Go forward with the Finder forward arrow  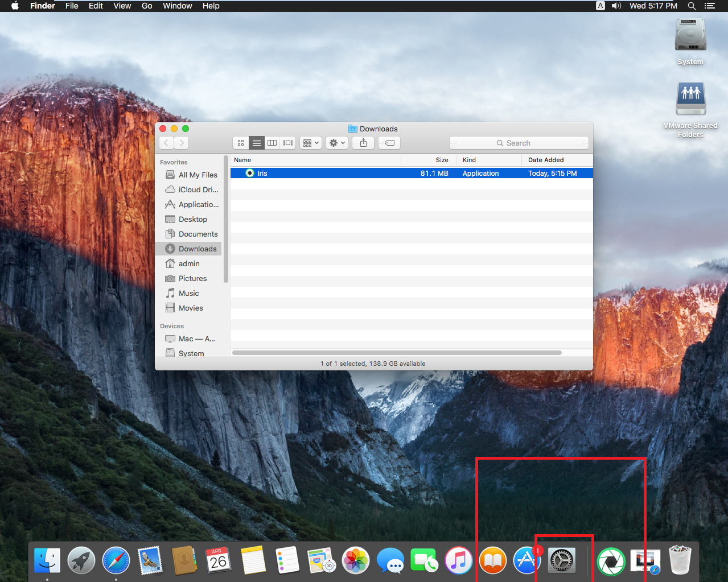point(181,143)
